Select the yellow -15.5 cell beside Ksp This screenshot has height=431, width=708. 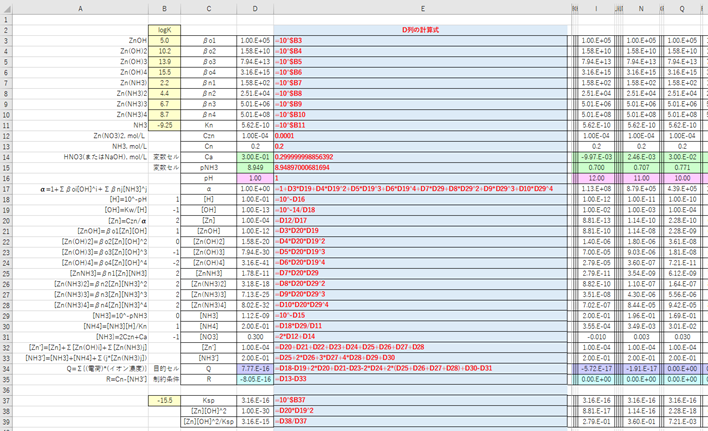click(164, 400)
